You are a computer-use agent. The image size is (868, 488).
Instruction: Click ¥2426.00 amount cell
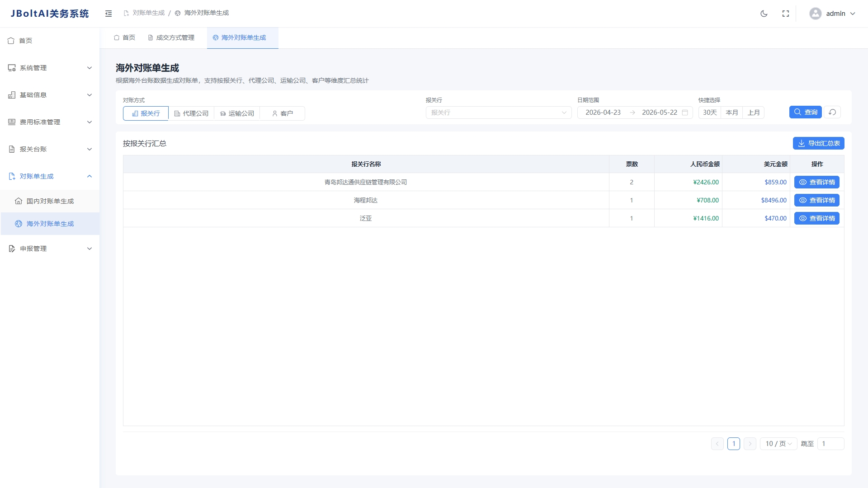point(688,182)
